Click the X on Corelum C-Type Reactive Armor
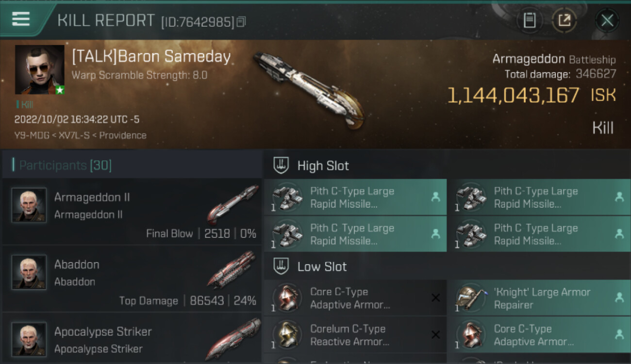631x364 pixels. click(x=435, y=335)
